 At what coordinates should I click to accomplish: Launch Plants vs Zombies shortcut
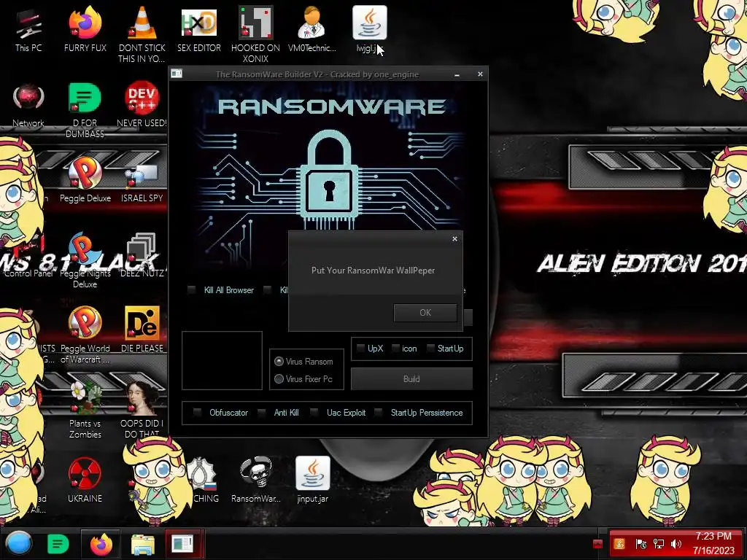(x=85, y=410)
